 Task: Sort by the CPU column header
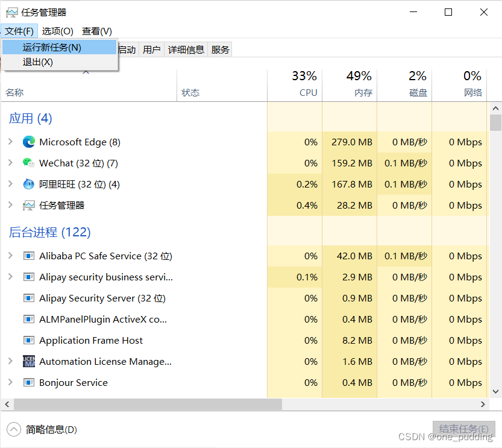tap(295, 84)
